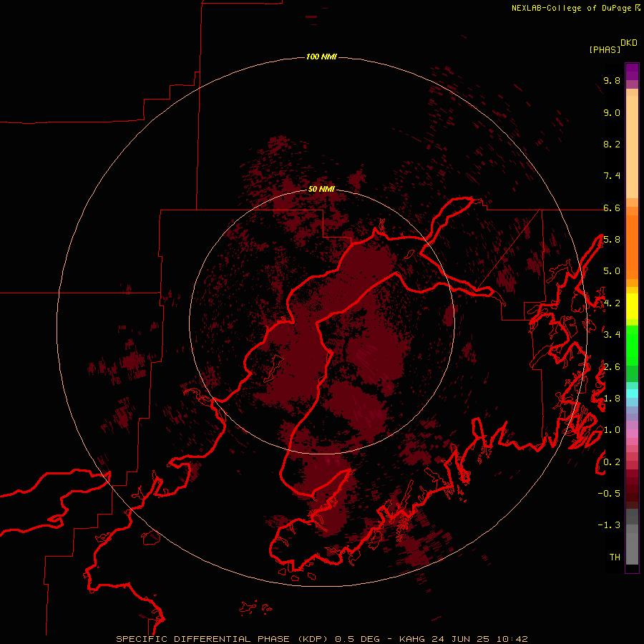Click the 8.2 value on the color scale

(612, 144)
